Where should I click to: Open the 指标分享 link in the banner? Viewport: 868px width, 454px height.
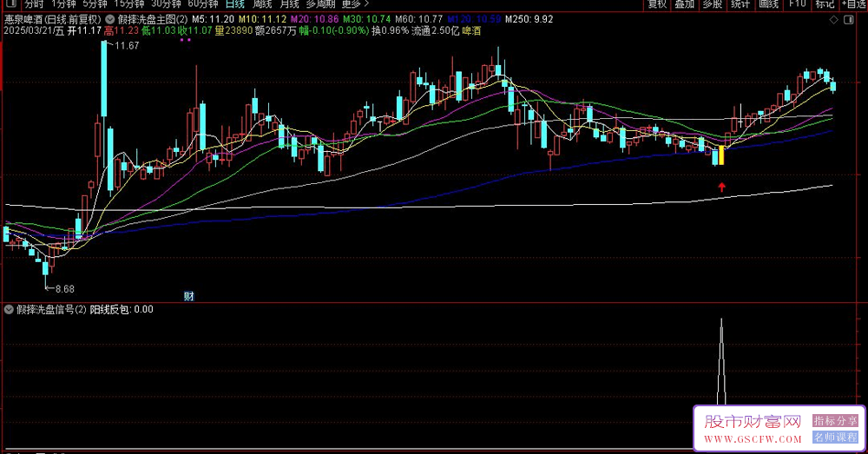pyautogui.click(x=835, y=421)
